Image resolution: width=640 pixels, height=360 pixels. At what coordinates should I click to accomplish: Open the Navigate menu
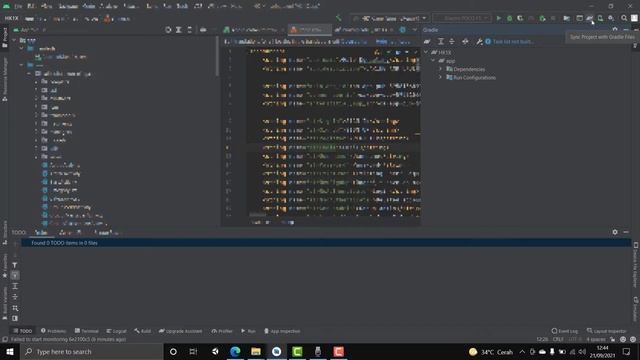68,6
